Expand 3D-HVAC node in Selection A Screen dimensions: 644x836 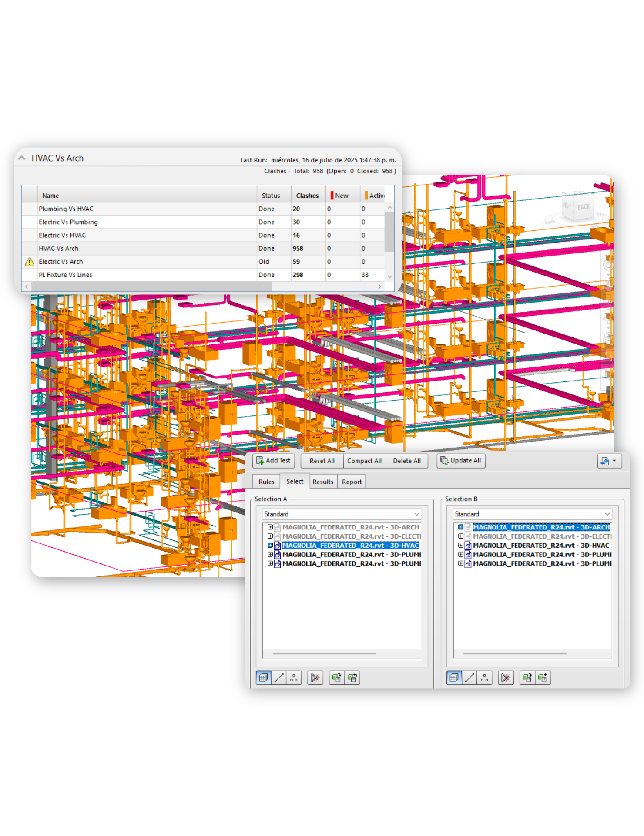(x=270, y=546)
